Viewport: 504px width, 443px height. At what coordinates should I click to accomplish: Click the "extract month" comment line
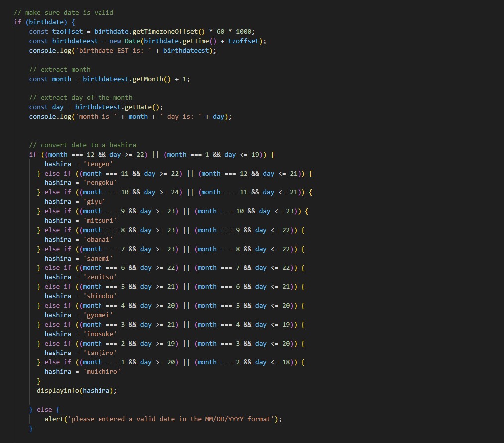pos(60,69)
